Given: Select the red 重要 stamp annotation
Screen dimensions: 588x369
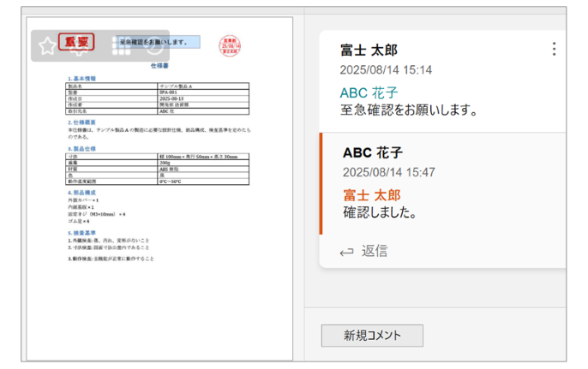Looking at the screenshot, I should pos(76,42).
